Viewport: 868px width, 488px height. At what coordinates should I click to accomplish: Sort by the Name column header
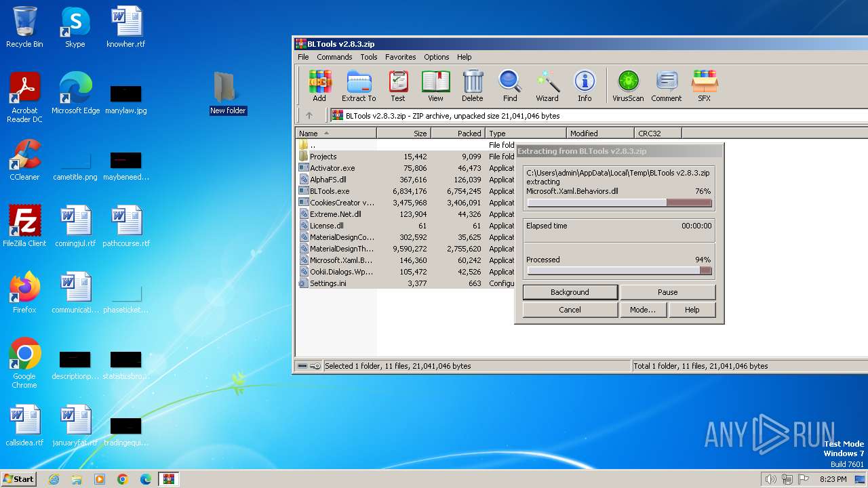pos(336,134)
